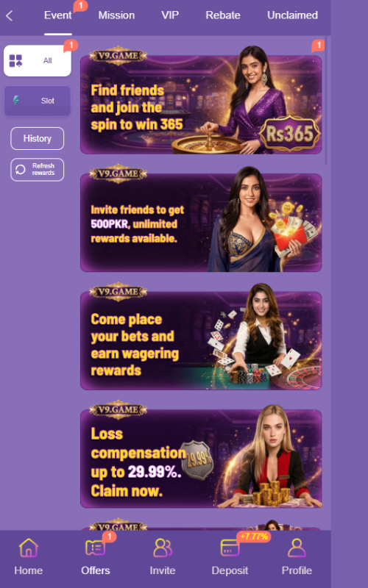The height and width of the screenshot is (588, 368).
Task: Tap the Offers ticket icon
Action: click(96, 548)
